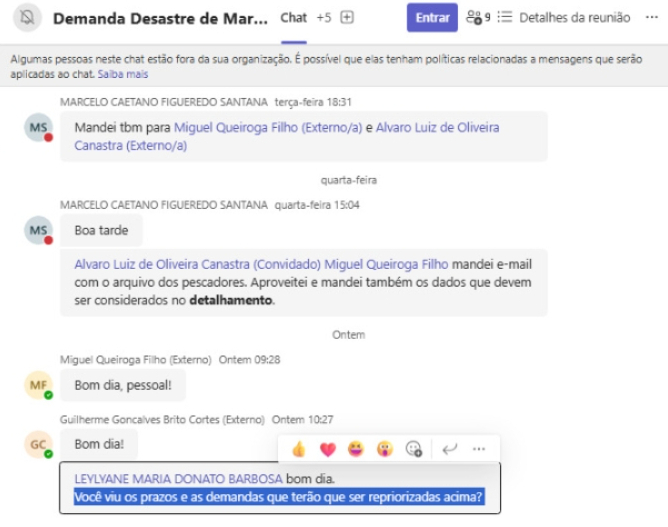
Task: Follow the Saiba mais link
Action: point(123,74)
